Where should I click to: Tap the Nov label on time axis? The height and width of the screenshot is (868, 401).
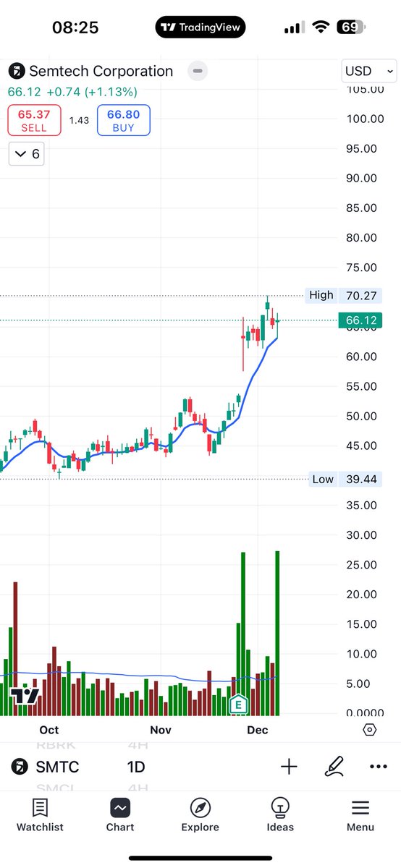[161, 730]
